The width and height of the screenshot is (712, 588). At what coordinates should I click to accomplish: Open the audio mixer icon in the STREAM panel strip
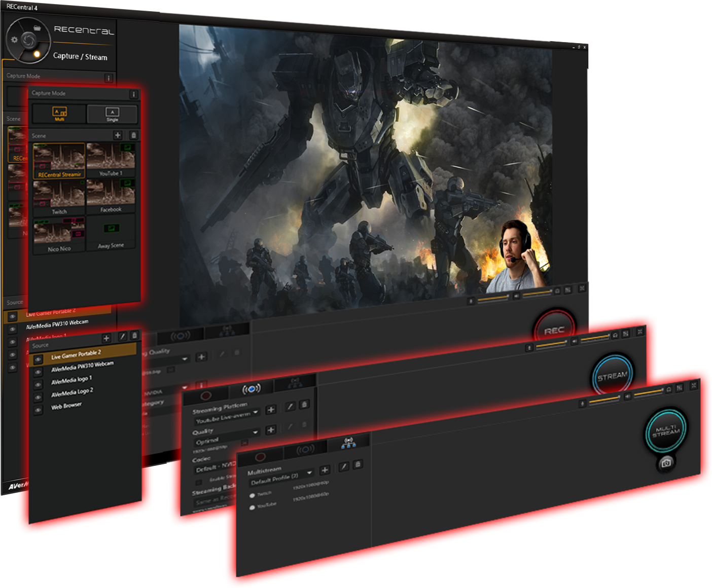626,334
